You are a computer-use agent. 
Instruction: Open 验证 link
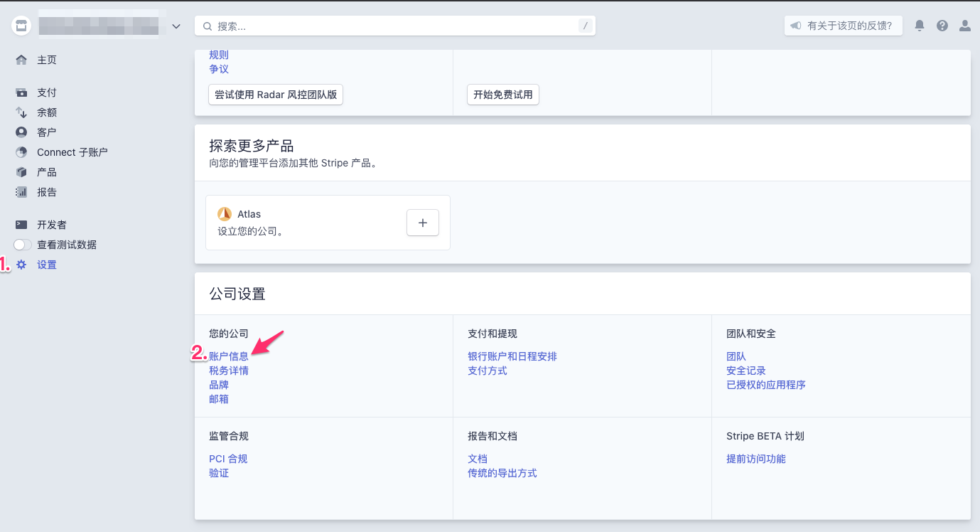point(219,473)
